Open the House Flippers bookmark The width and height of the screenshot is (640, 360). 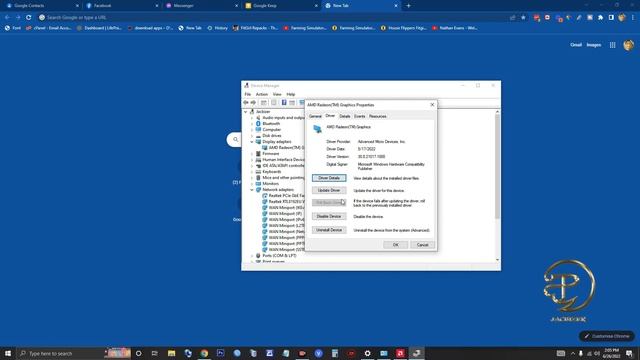404,28
